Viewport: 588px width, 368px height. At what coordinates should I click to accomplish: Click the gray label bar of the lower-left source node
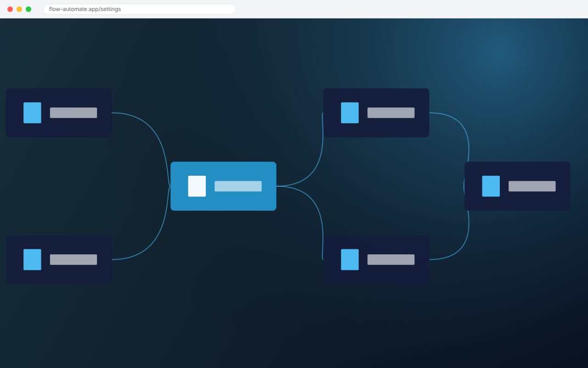click(x=73, y=259)
